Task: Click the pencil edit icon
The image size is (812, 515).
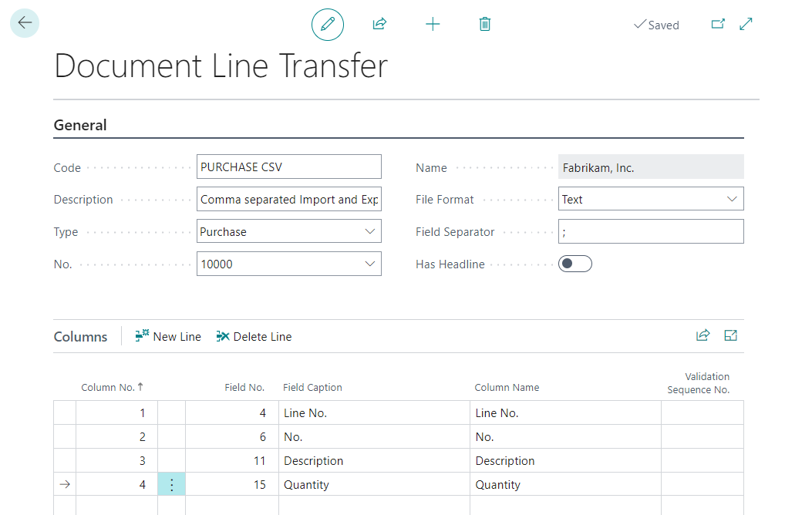Action: pyautogui.click(x=328, y=25)
